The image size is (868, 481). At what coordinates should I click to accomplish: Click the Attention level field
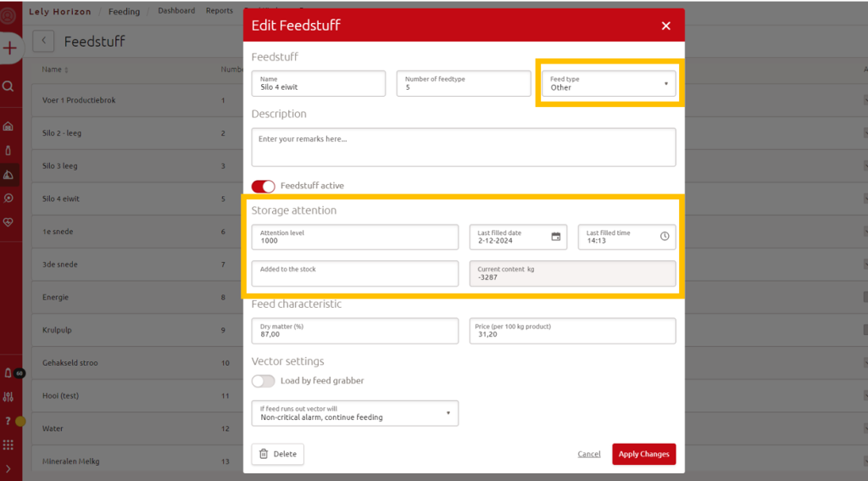[x=355, y=237]
